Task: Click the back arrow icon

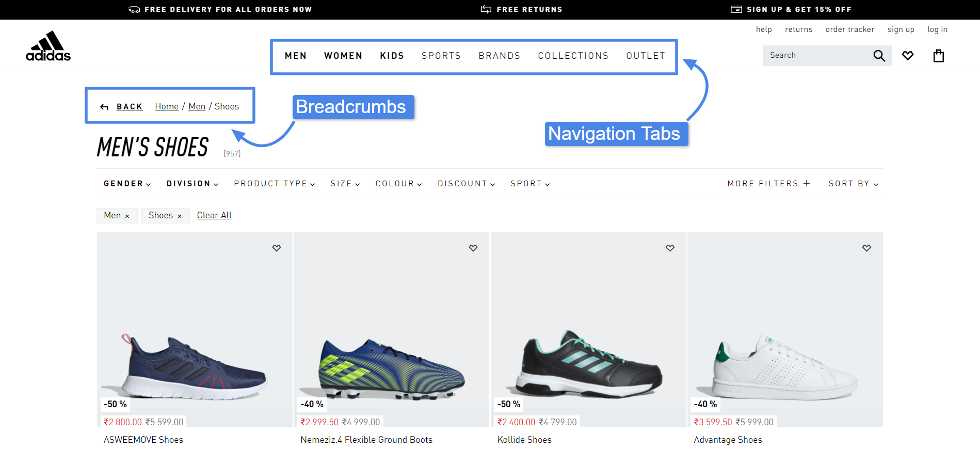Action: coord(104,107)
